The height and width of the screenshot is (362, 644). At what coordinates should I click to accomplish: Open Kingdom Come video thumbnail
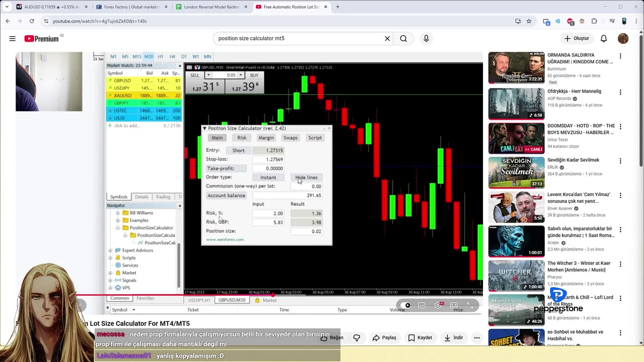pyautogui.click(x=516, y=68)
